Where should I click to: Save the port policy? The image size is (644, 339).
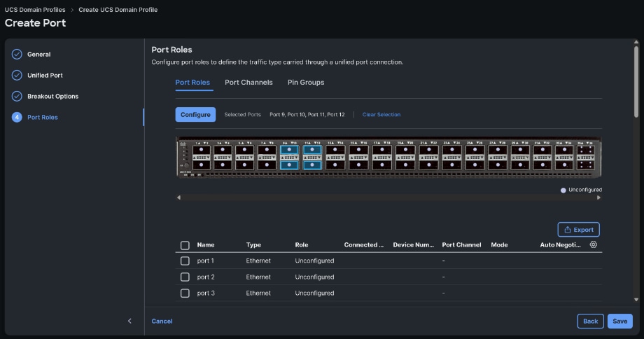coord(619,321)
